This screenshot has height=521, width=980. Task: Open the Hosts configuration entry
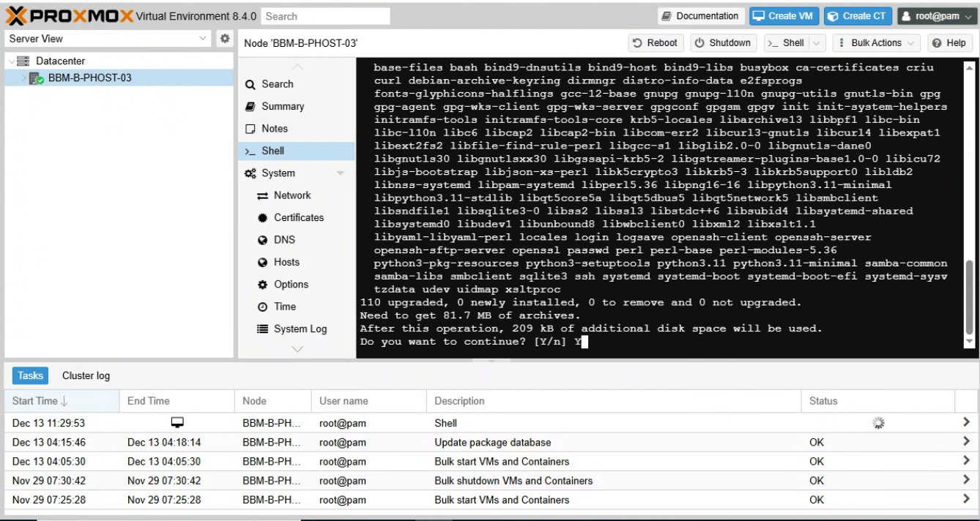tap(286, 262)
